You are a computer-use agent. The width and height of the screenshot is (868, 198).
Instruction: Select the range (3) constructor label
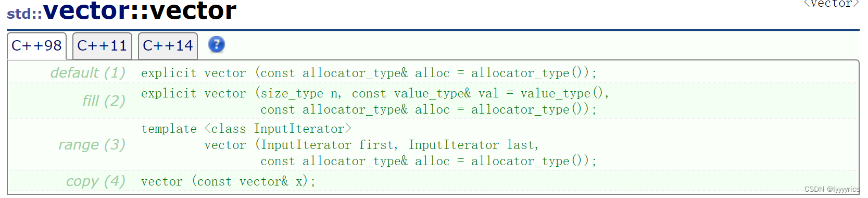(x=92, y=144)
